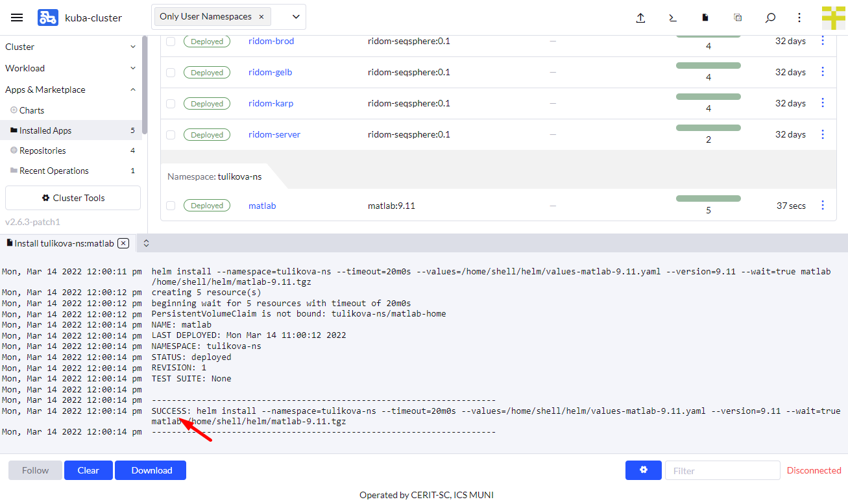
Task: Expand the Cluster sidebar section
Action: coord(71,47)
